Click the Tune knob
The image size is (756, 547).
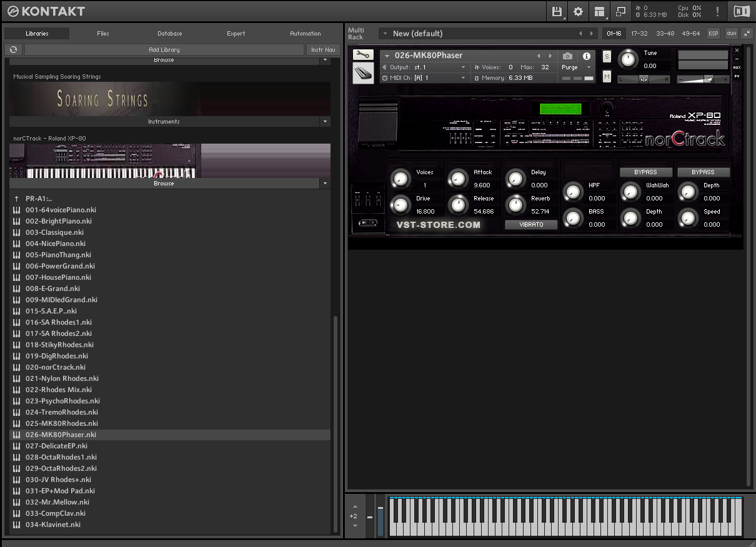pyautogui.click(x=628, y=59)
